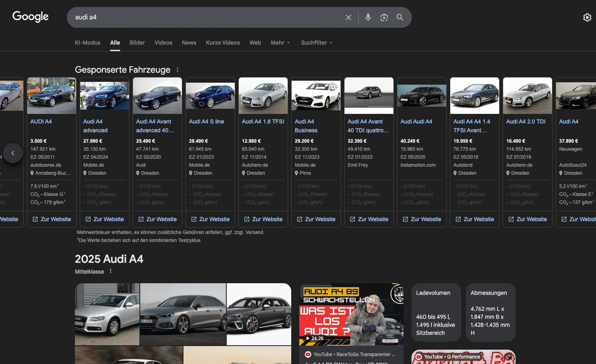Click Zur Website for Audi A4 1.8 TFSI
Image resolution: width=596 pixels, height=364 pixels.
pos(263,219)
